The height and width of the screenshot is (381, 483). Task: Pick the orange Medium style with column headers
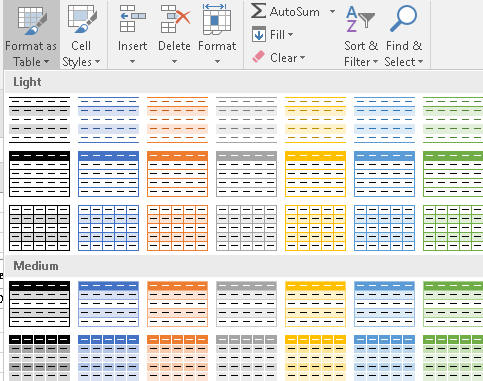[x=177, y=358]
